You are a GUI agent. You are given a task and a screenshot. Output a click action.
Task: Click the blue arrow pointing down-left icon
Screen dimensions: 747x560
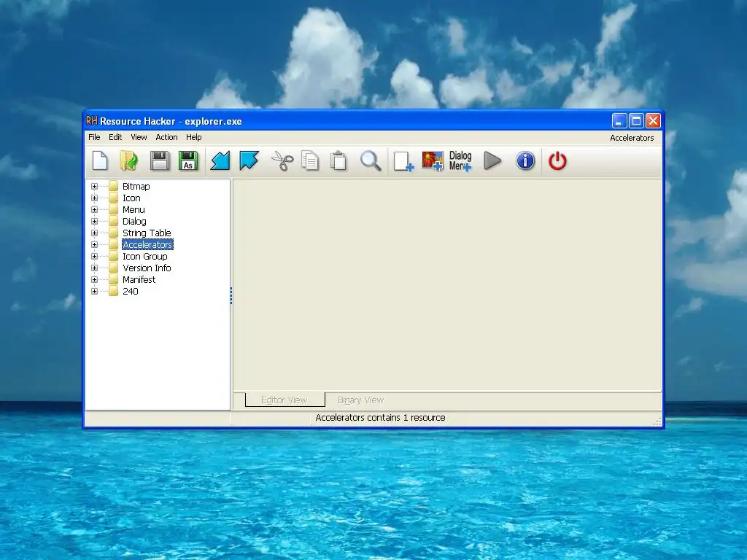(x=220, y=160)
